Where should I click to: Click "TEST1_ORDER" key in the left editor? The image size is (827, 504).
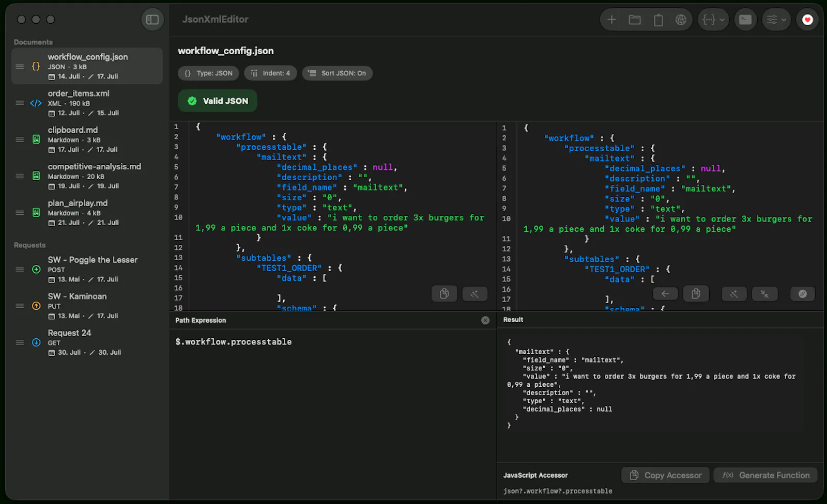click(289, 268)
